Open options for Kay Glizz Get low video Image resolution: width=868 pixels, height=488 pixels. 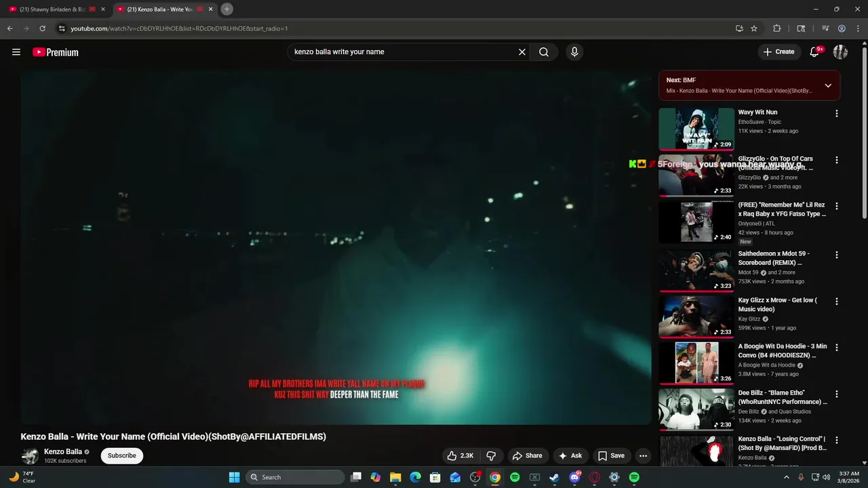836,301
